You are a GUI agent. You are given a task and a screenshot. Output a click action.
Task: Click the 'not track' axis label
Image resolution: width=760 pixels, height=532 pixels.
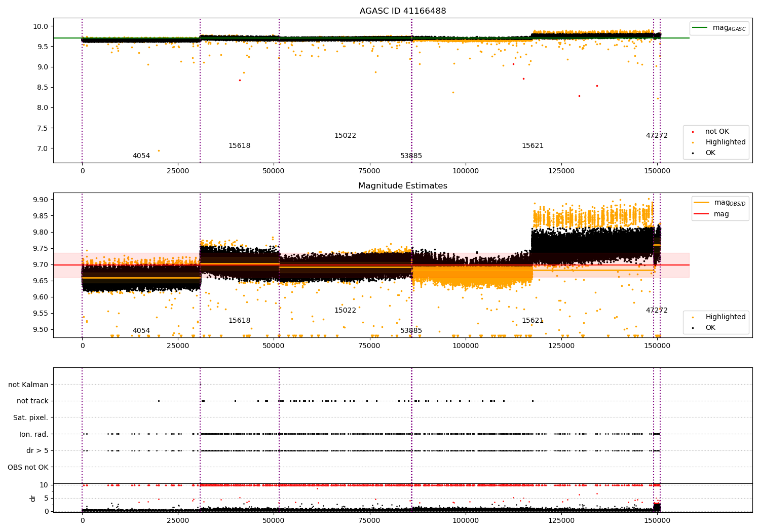pyautogui.click(x=32, y=401)
